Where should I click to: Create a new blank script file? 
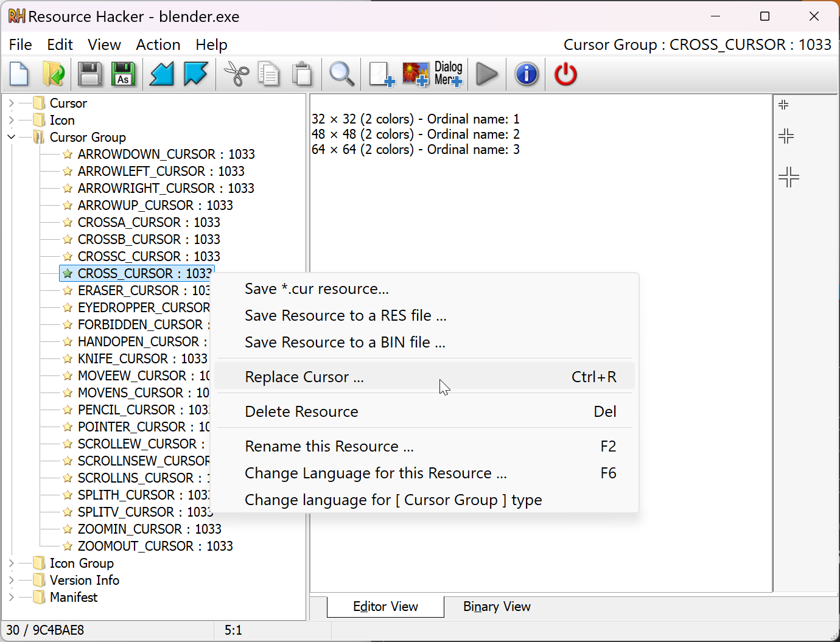pos(19,74)
